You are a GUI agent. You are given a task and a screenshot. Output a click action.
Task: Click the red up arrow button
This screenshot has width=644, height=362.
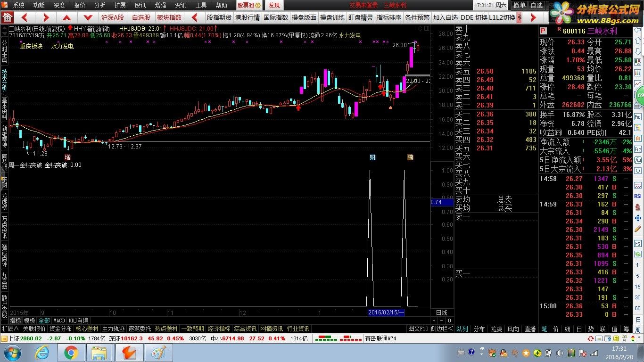[x=66, y=17]
